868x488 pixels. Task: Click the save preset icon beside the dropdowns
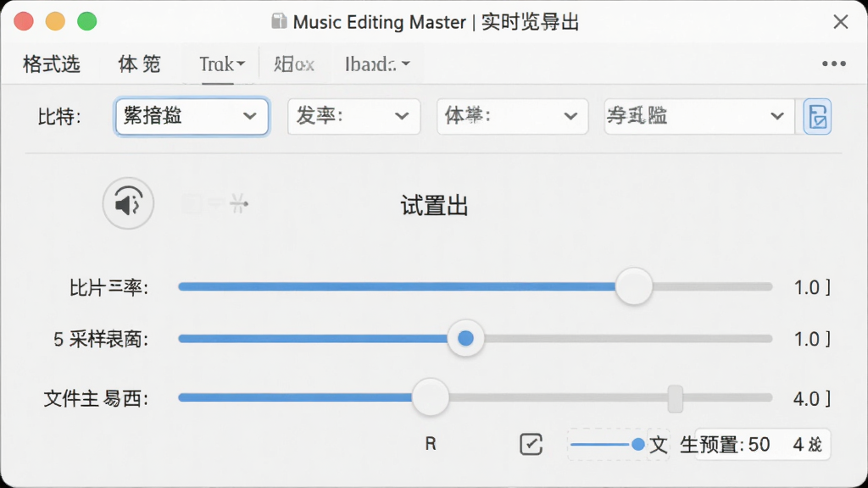(817, 117)
